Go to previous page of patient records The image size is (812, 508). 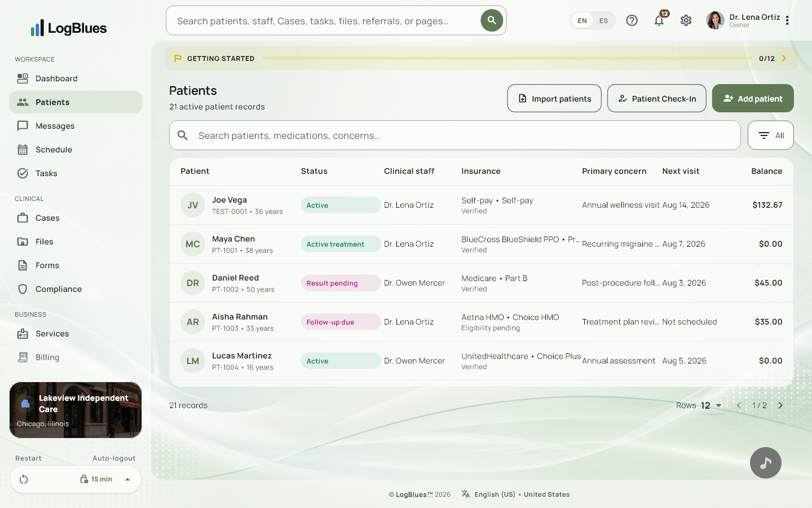click(x=739, y=405)
